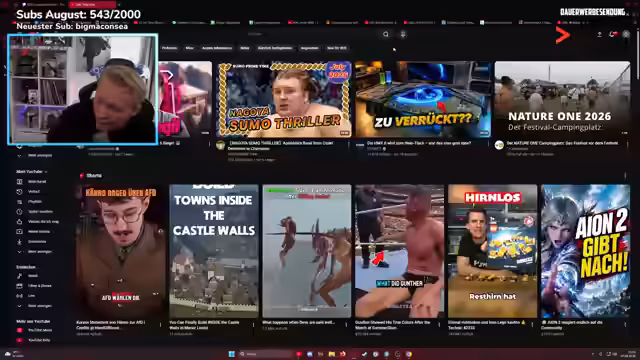Open the NATURE ONE 2026 video thumbnail
The height and width of the screenshot is (360, 640).
coord(562,99)
